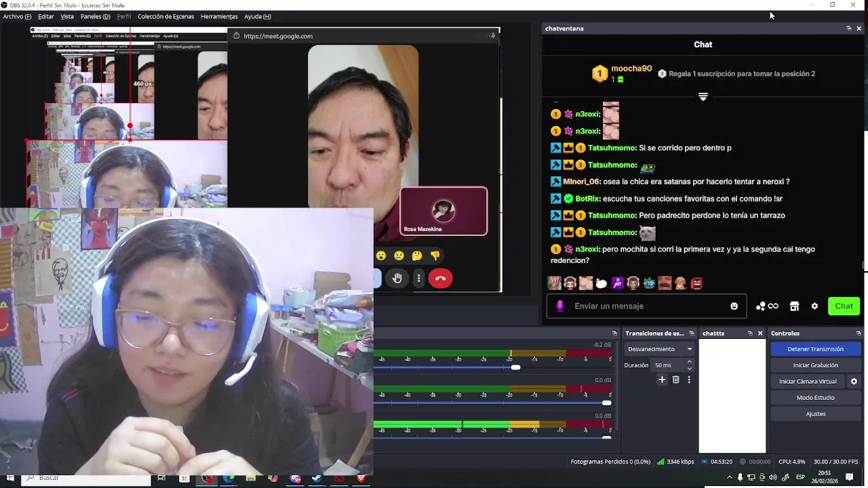Image resolution: width=868 pixels, height=488 pixels.
Task: Click the green Chat send button
Action: [844, 306]
